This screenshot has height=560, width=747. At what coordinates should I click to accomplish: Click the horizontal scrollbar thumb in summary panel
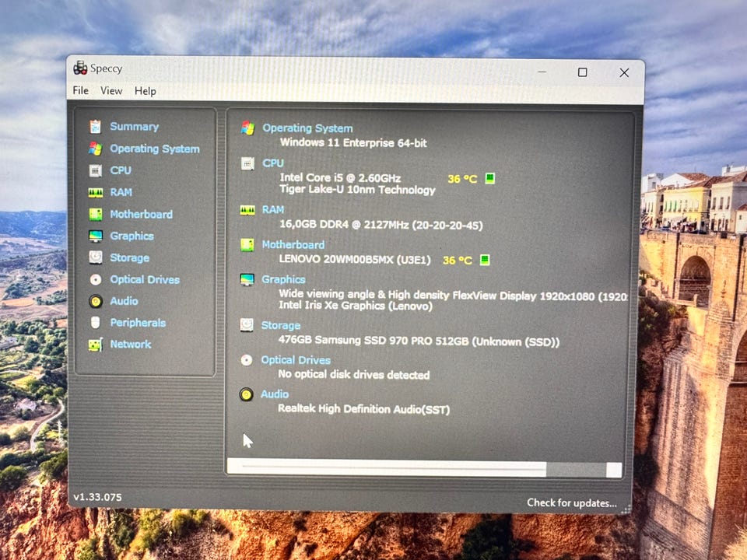click(387, 467)
